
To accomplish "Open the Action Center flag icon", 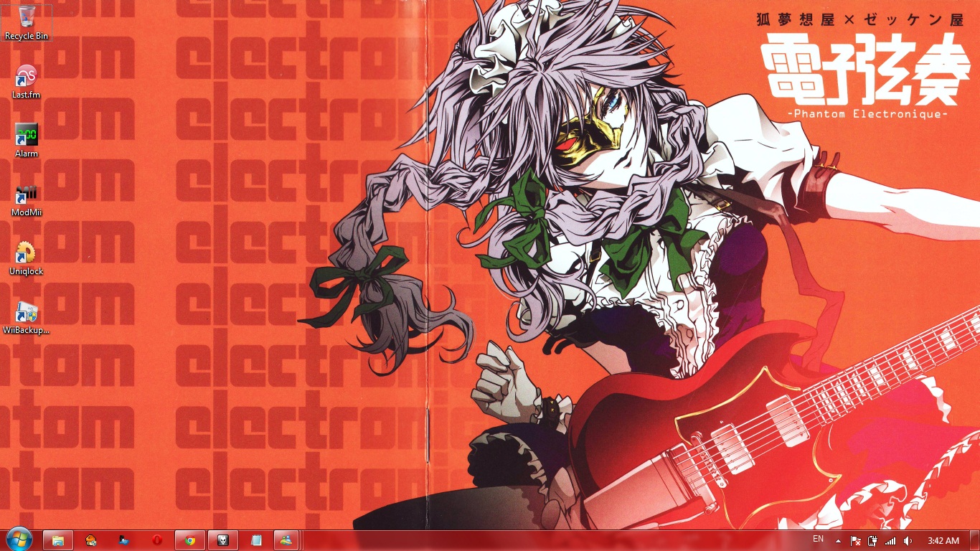I will [855, 540].
